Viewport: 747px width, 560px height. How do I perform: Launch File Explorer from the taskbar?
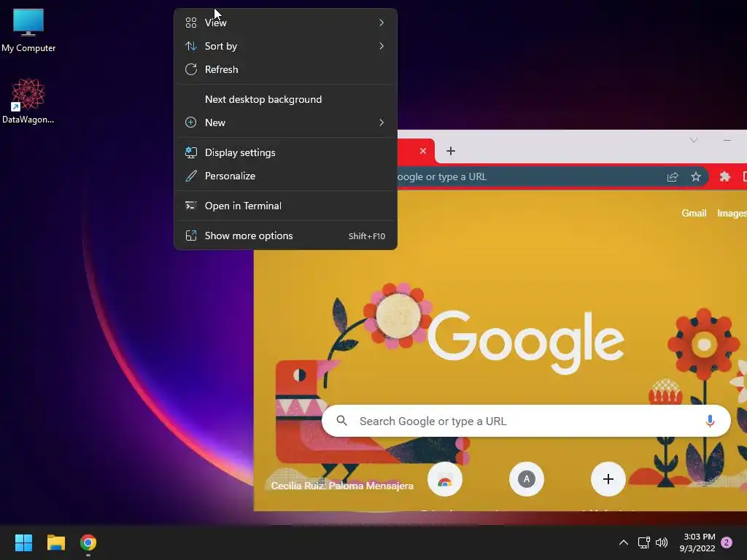[55, 542]
